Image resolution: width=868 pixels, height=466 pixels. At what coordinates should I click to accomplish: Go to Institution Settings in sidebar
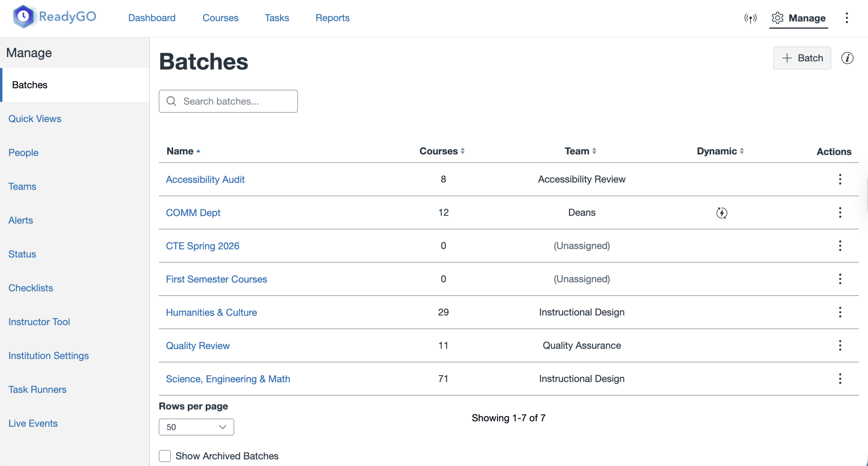click(48, 355)
